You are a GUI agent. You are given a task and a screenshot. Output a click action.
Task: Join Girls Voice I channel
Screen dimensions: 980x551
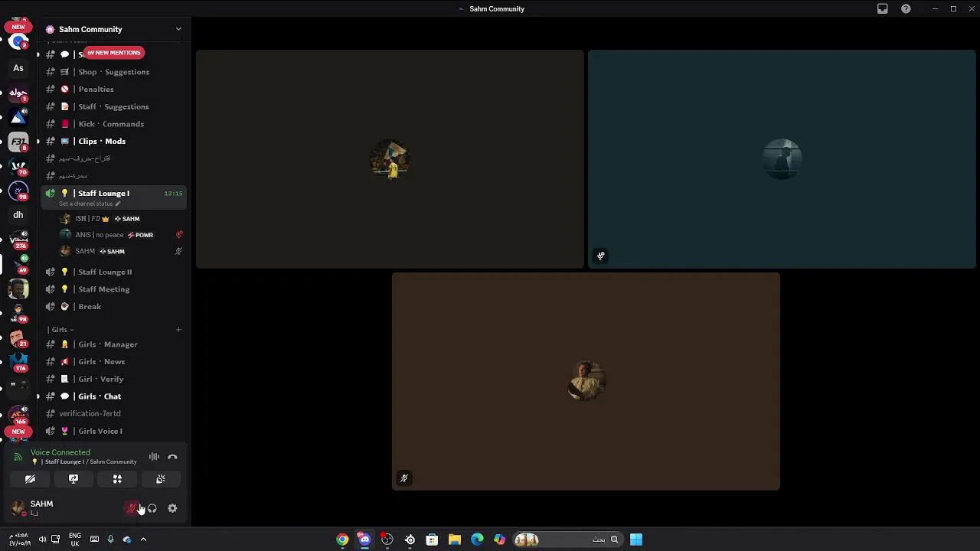click(113, 431)
